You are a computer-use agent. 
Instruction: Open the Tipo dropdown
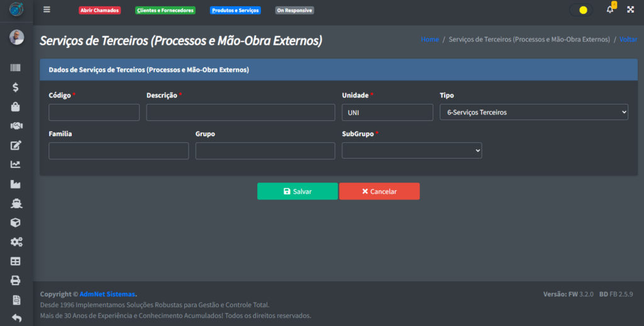click(x=533, y=112)
